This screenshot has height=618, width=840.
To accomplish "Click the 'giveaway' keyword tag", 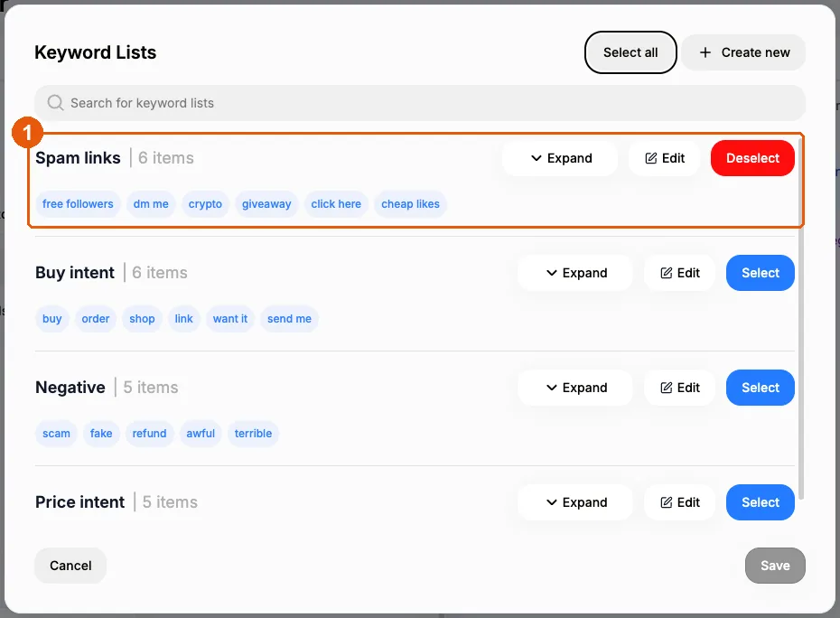I will coord(266,204).
